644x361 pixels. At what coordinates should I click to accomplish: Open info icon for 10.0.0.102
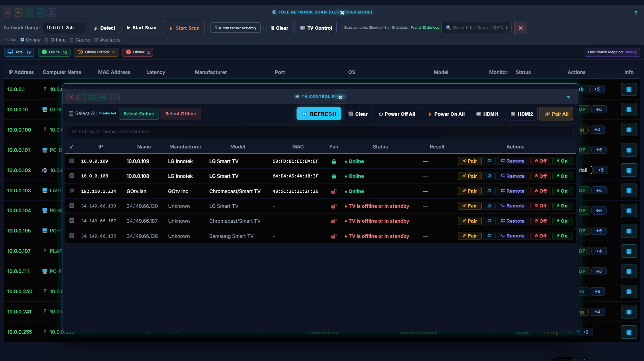[x=629, y=170]
